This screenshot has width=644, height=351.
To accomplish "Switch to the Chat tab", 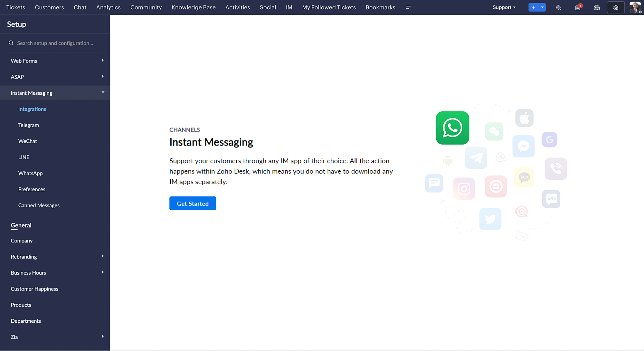I will click(x=80, y=7).
